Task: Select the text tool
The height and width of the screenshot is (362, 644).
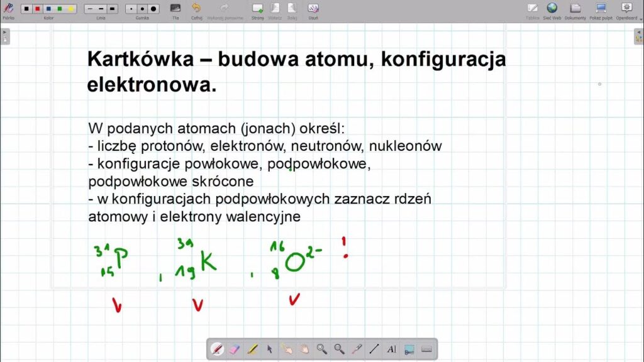Action: 391,349
